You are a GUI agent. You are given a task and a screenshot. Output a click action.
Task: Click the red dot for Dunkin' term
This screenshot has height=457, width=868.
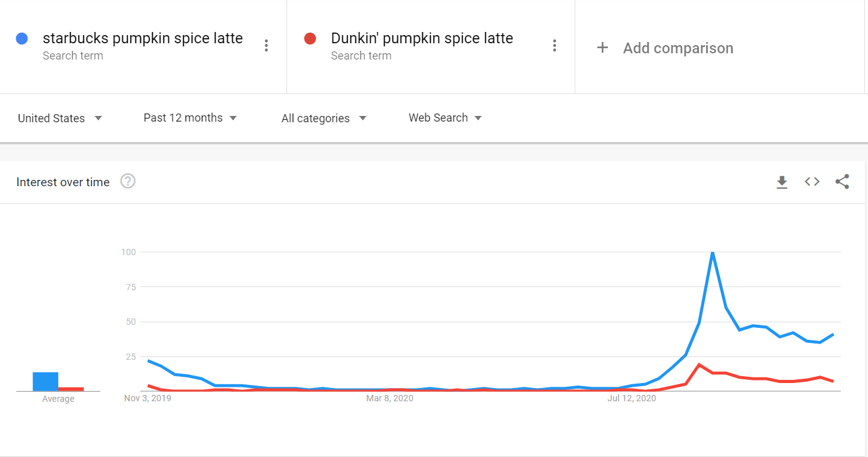[310, 39]
